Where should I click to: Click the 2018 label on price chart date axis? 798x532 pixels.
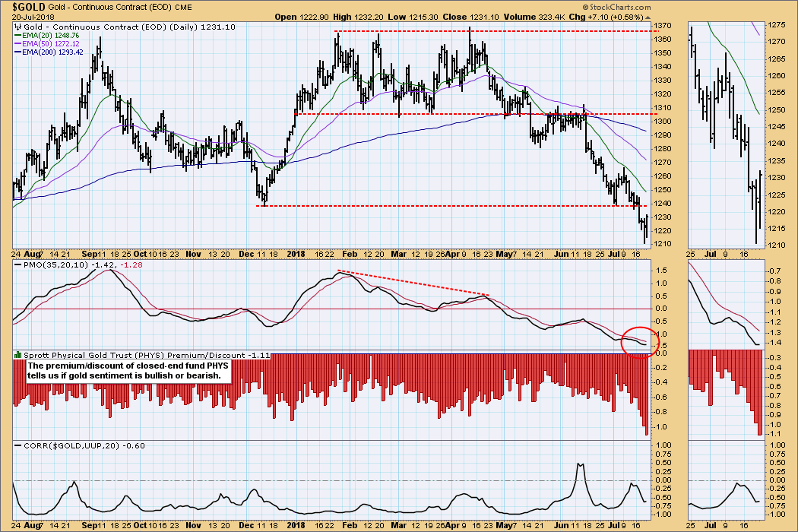296,254
